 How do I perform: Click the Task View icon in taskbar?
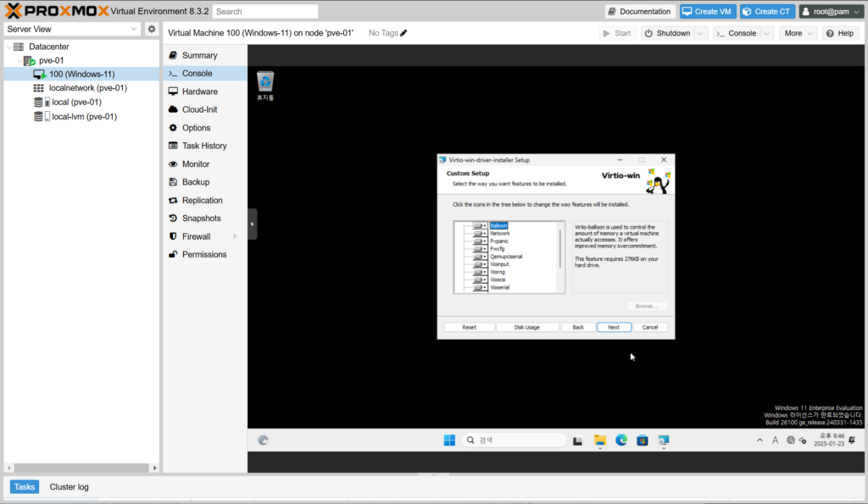[577, 440]
